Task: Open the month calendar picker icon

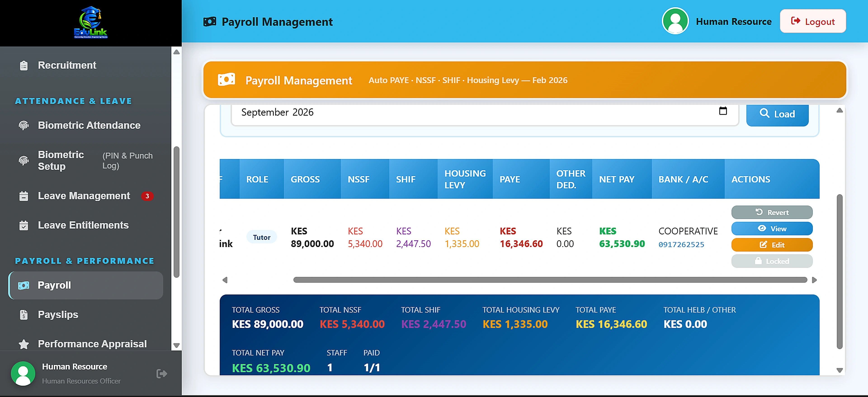Action: tap(723, 111)
